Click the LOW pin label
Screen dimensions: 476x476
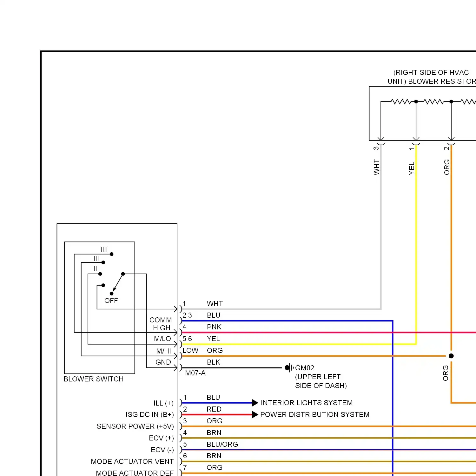point(190,350)
